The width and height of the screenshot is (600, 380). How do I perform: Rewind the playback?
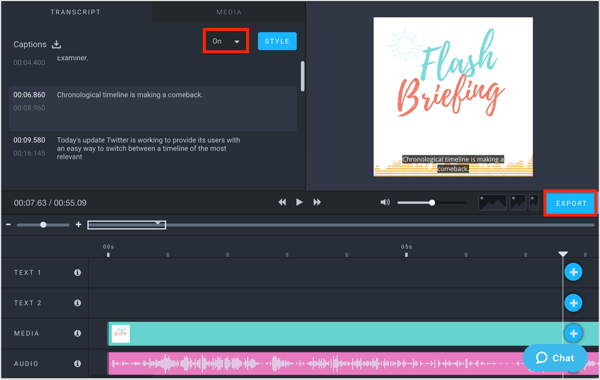pos(282,202)
